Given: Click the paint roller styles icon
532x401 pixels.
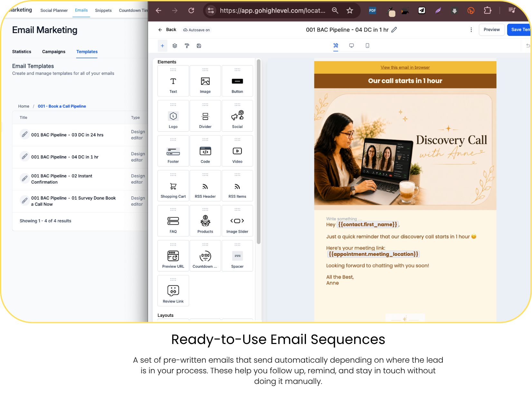Looking at the screenshot, I should (x=187, y=46).
